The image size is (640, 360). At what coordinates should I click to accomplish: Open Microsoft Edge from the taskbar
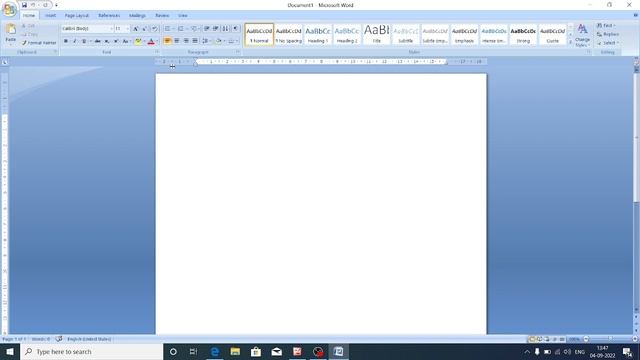pyautogui.click(x=215, y=351)
